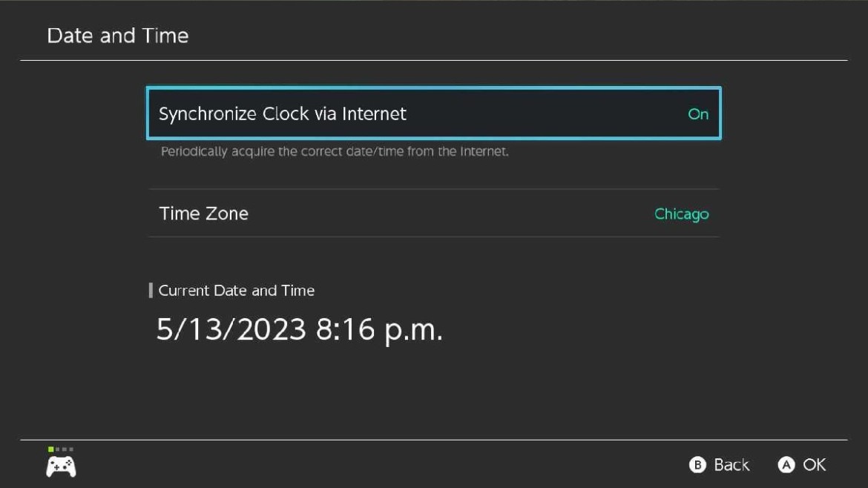Click the Synchronize Clock via Internet label

click(x=283, y=114)
